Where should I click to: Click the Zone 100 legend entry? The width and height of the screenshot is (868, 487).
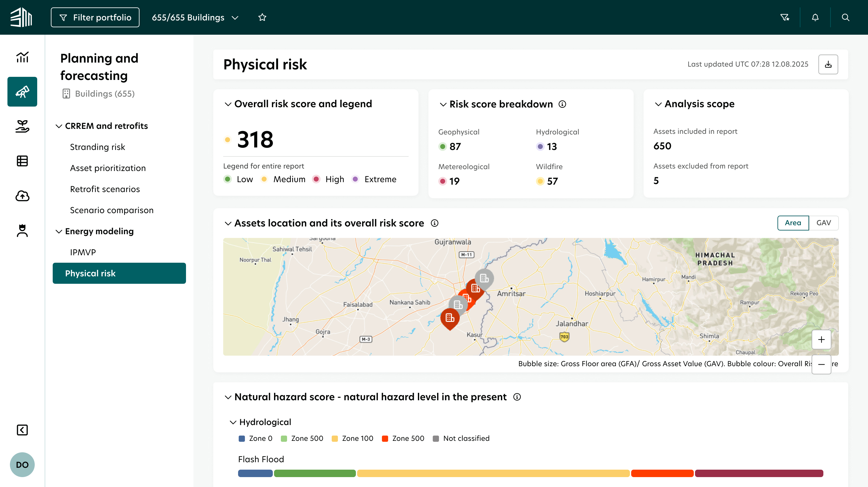(x=352, y=438)
